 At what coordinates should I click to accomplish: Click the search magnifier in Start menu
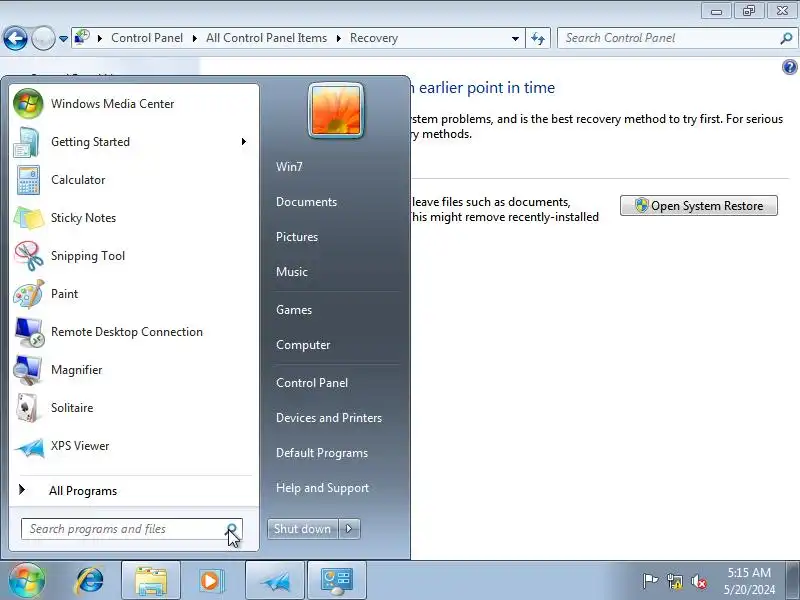click(x=232, y=529)
